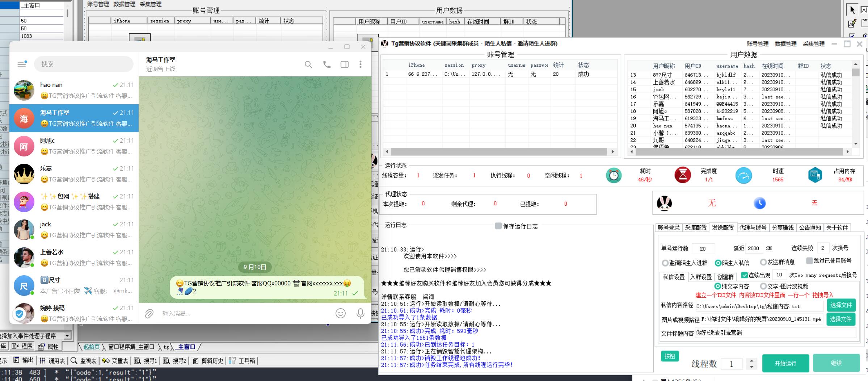868x381 pixels.
Task: Expand the event handler subroutine dropdown
Action: pyautogui.click(x=67, y=336)
